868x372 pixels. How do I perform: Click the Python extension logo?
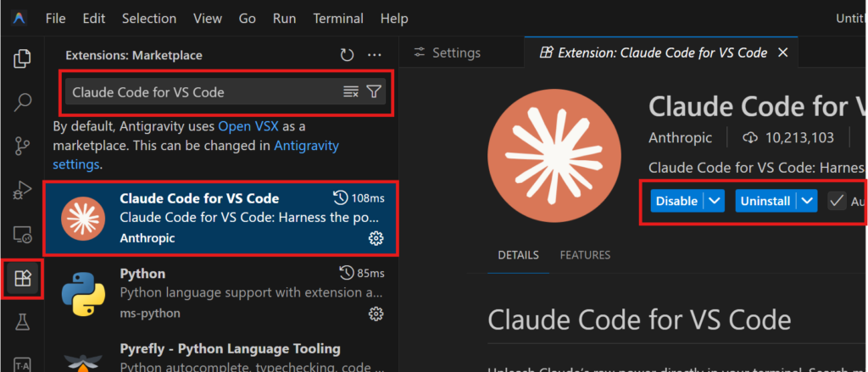[84, 294]
